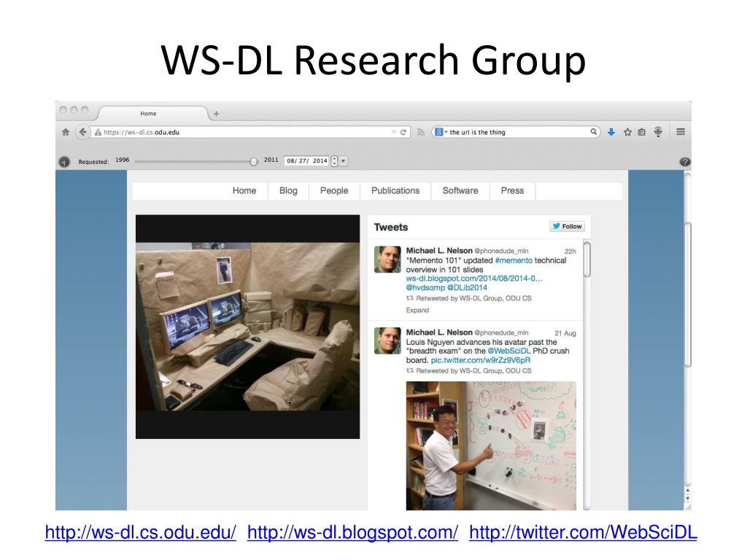Viewport: 747px width, 560px height.
Task: Open the date picker dropdown arrow
Action: tap(343, 161)
